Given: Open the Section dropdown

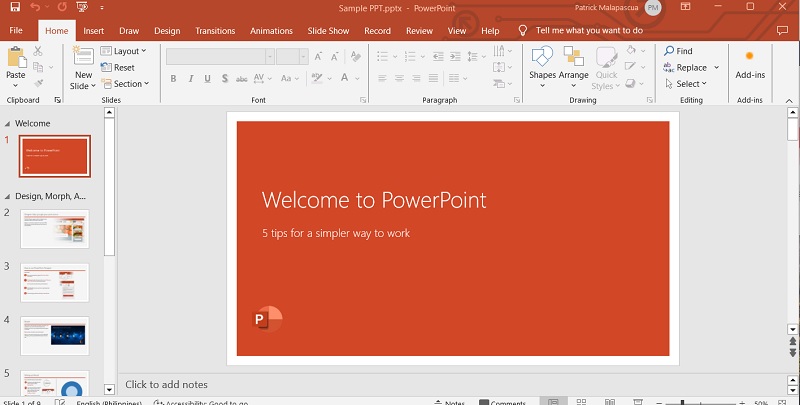Looking at the screenshot, I should coord(125,84).
